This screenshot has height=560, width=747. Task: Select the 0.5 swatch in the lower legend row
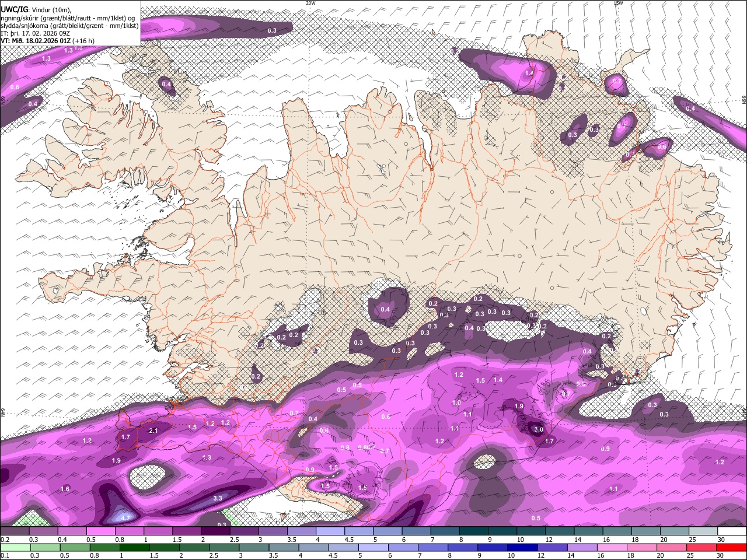(x=75, y=547)
